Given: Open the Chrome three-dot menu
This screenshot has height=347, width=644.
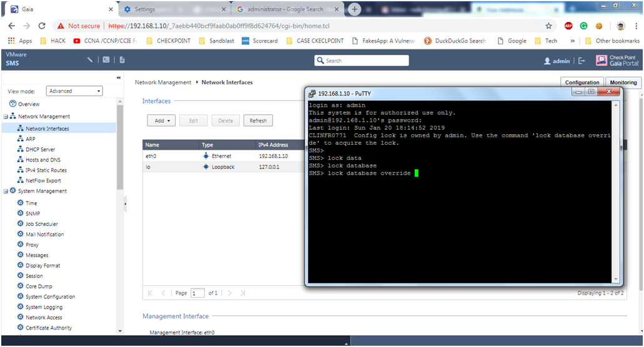Looking at the screenshot, I should tap(637, 26).
